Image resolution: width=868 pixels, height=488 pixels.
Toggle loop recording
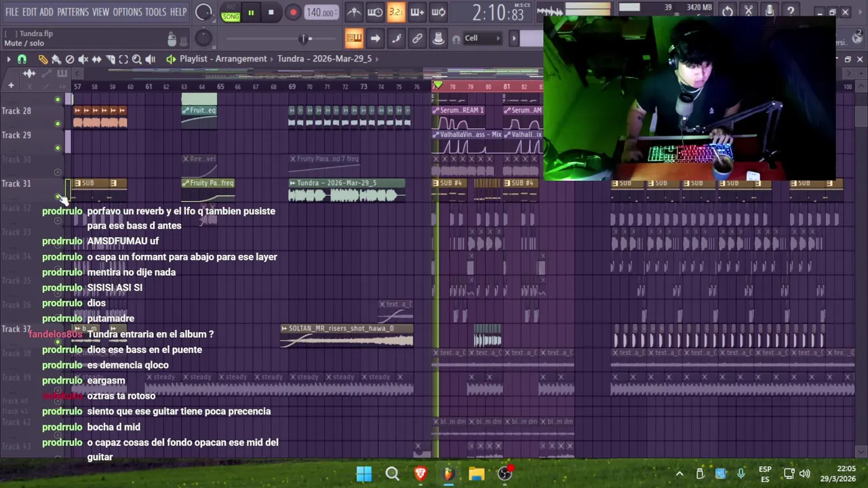pyautogui.click(x=438, y=12)
